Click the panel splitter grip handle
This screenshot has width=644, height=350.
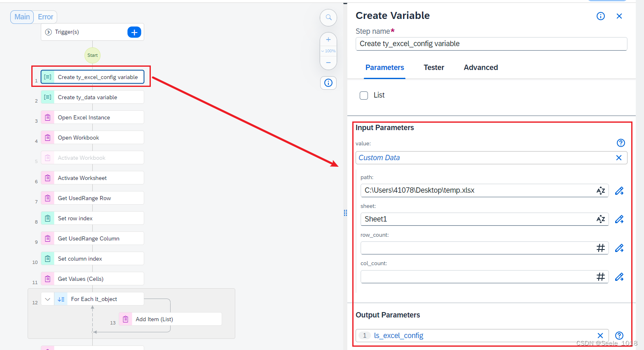[x=345, y=213]
